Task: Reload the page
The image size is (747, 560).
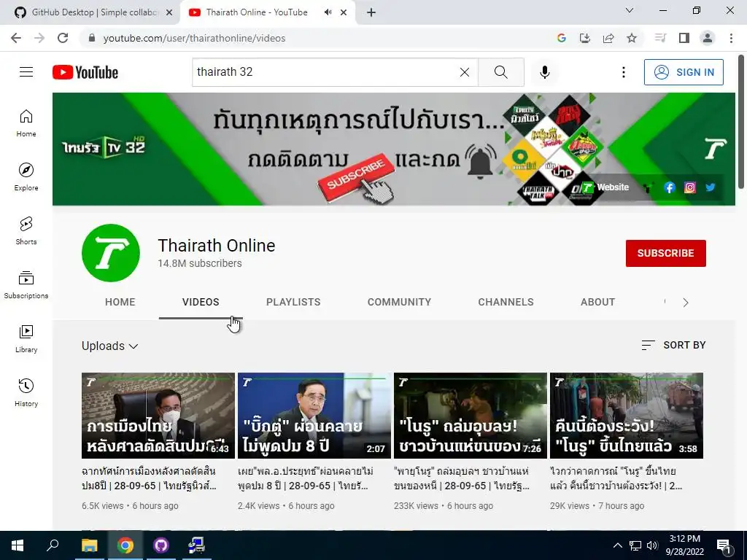Action: tap(63, 38)
